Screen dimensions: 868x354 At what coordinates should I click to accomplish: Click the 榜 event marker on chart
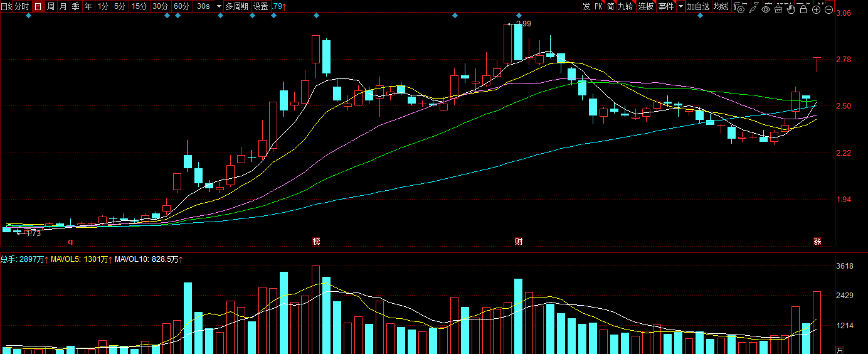[317, 241]
